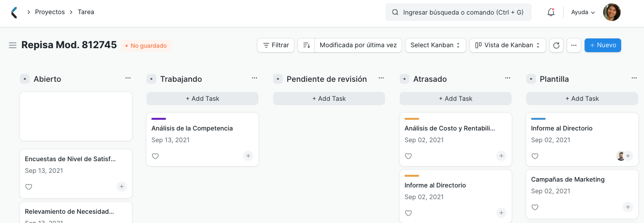
Task: Toggle the sidebar hamburger menu
Action: click(x=13, y=45)
